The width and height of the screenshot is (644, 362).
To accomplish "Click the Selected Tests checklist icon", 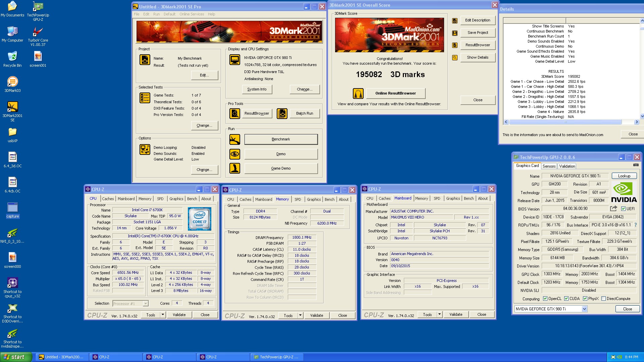I will 145,98.
